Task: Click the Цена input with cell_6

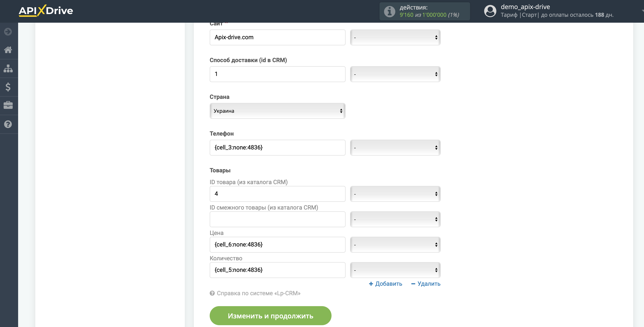Action: point(277,245)
